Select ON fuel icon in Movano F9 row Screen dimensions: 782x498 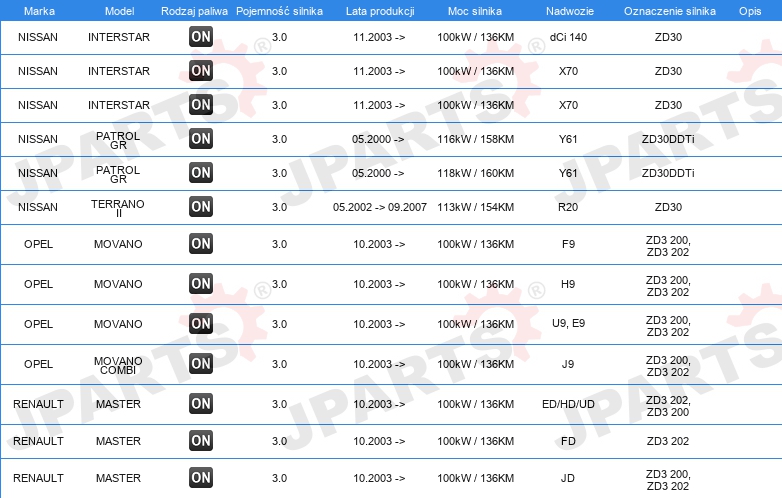[x=201, y=244]
